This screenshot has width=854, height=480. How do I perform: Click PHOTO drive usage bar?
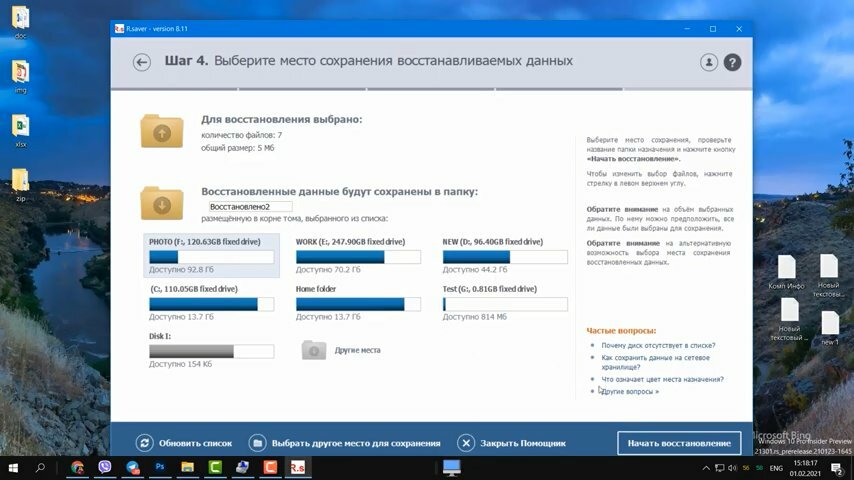(x=211, y=257)
